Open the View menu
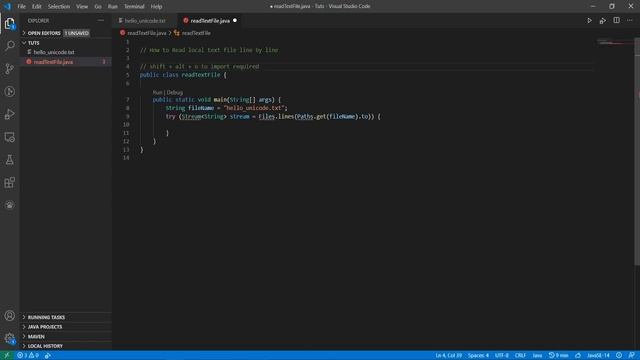640x360 pixels. tap(82, 7)
